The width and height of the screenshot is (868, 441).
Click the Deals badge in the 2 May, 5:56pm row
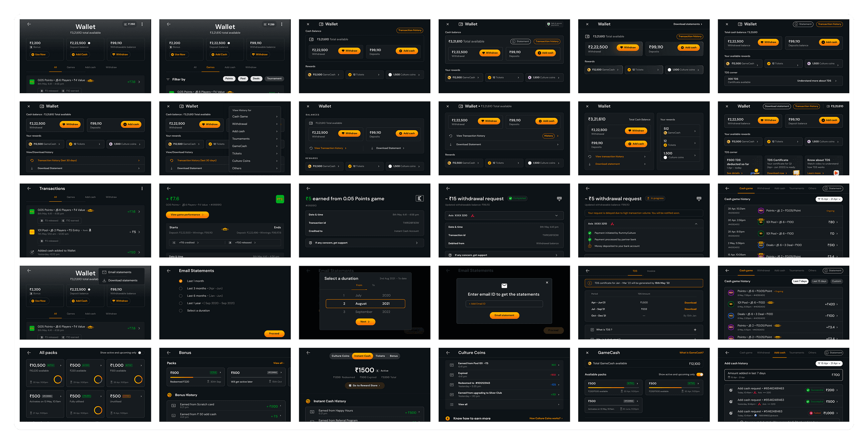(x=761, y=245)
